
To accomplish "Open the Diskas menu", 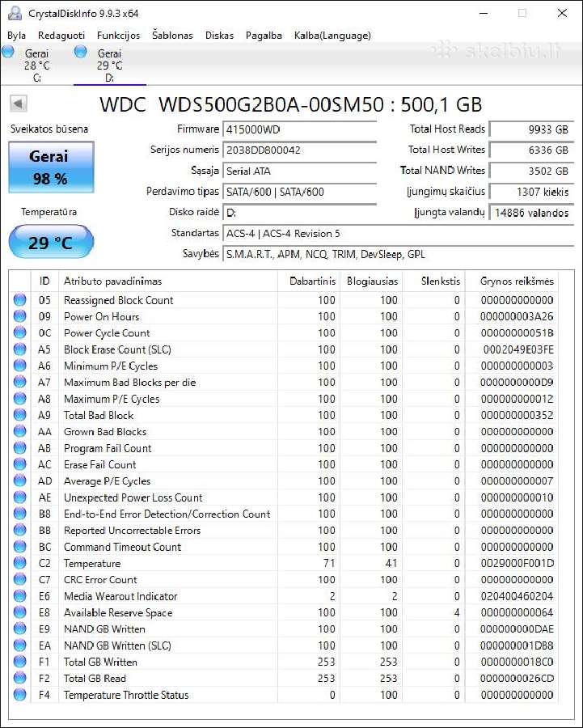I will click(x=220, y=36).
